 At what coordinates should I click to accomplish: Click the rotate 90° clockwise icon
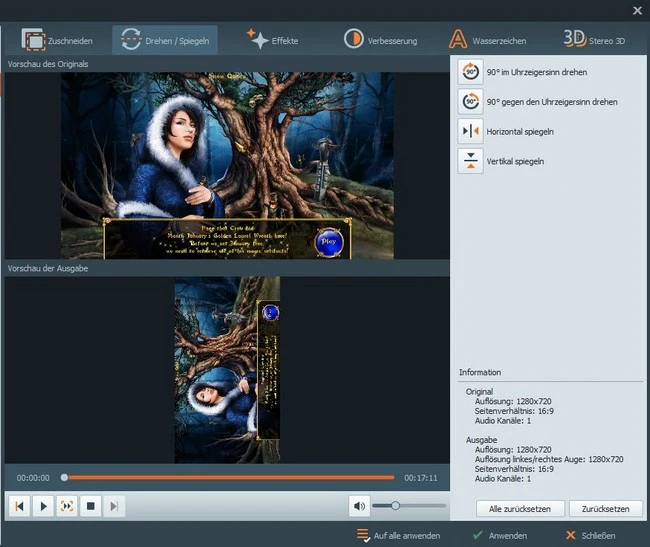pyautogui.click(x=470, y=72)
